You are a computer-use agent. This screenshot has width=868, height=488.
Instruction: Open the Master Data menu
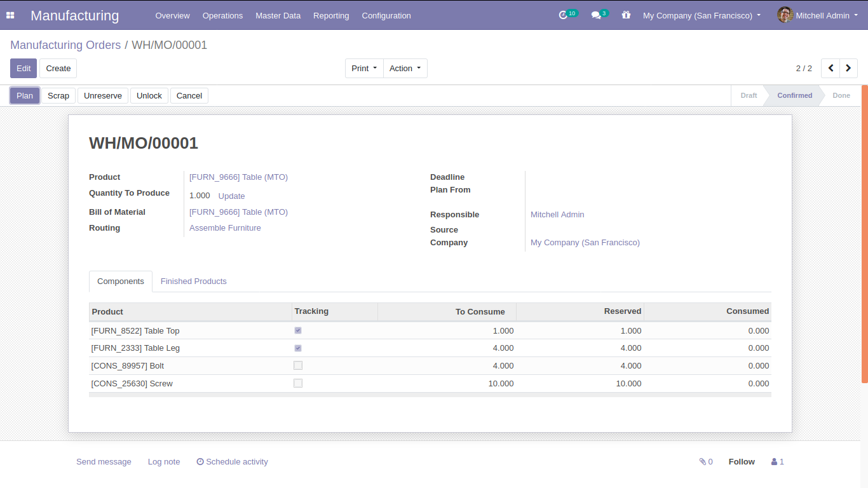278,15
